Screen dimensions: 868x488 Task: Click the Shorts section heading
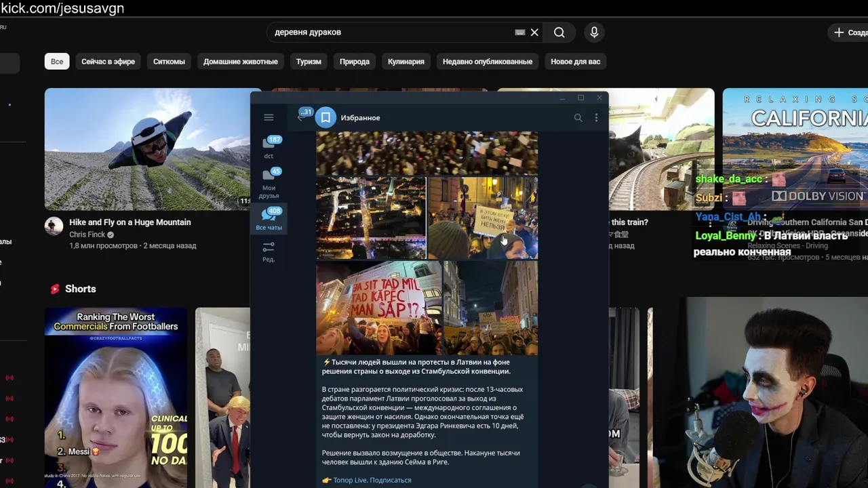point(80,289)
